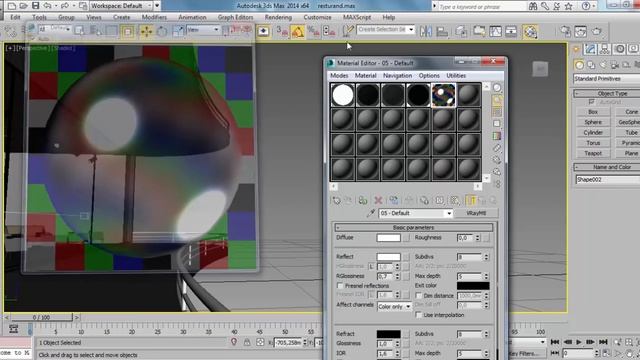Click the Teapot primitive button
The height and width of the screenshot is (360, 640).
(x=593, y=153)
